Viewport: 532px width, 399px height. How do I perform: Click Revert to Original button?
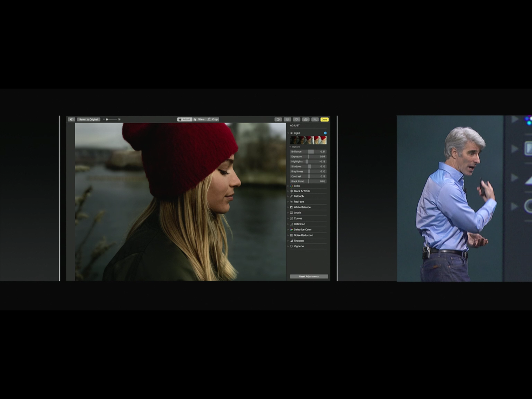tap(89, 119)
